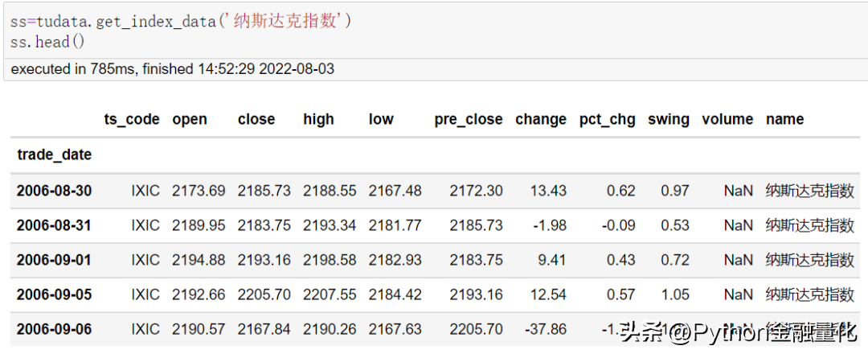Select the ts_code column header
This screenshot has width=868, height=354.
132,119
